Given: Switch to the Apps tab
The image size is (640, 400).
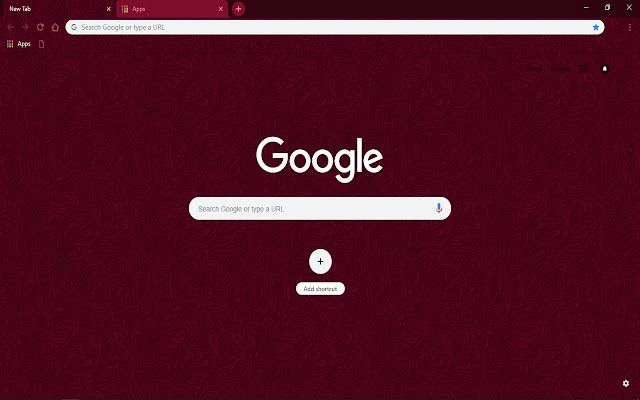Looking at the screenshot, I should point(172,9).
